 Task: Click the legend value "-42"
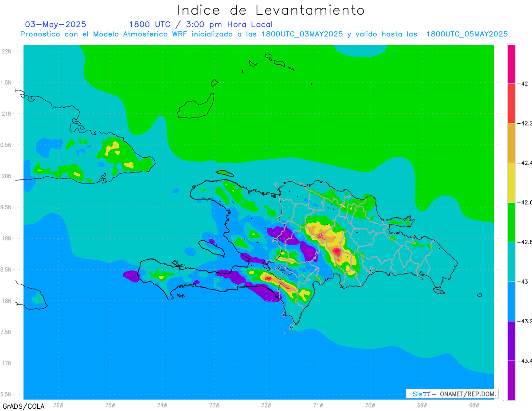[522, 83]
